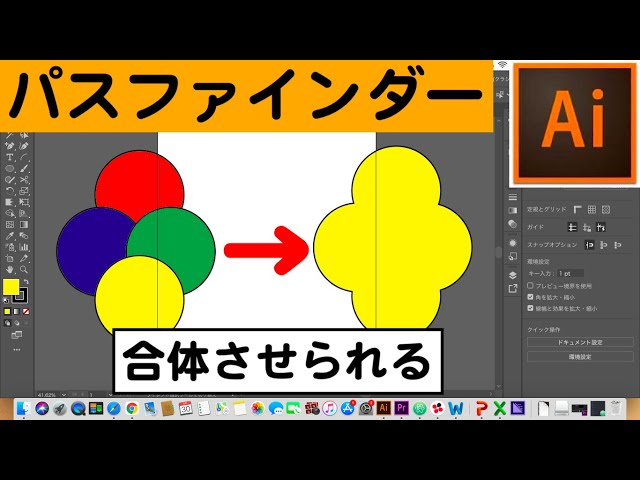
Task: Toggle show guides icon
Action: (x=573, y=227)
